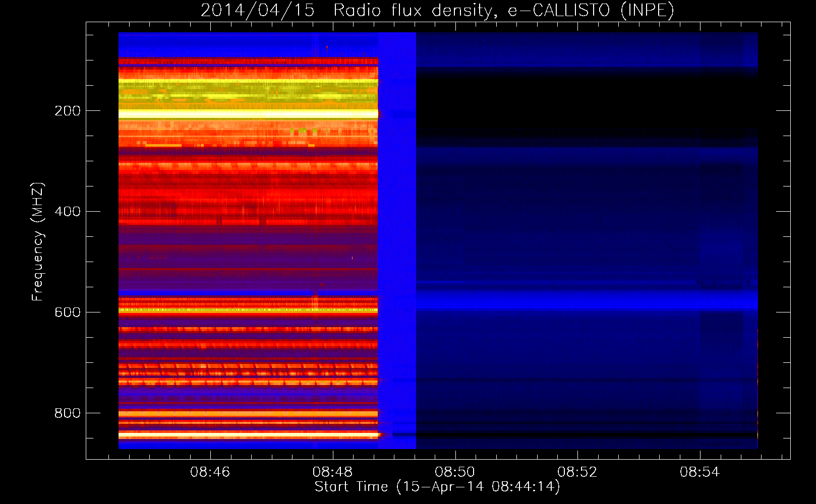The image size is (816, 504).
Task: Click the 08:46 time tick label
Action: pos(210,472)
